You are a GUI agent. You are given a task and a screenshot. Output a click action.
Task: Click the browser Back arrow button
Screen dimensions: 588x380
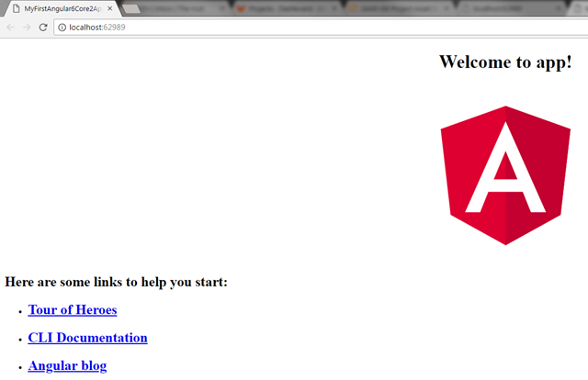click(10, 27)
